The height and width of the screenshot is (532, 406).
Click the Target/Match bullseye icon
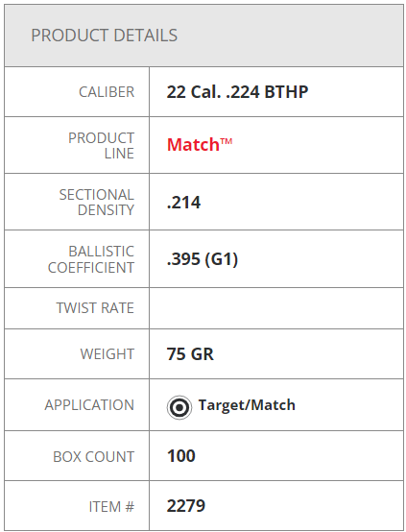click(x=179, y=407)
